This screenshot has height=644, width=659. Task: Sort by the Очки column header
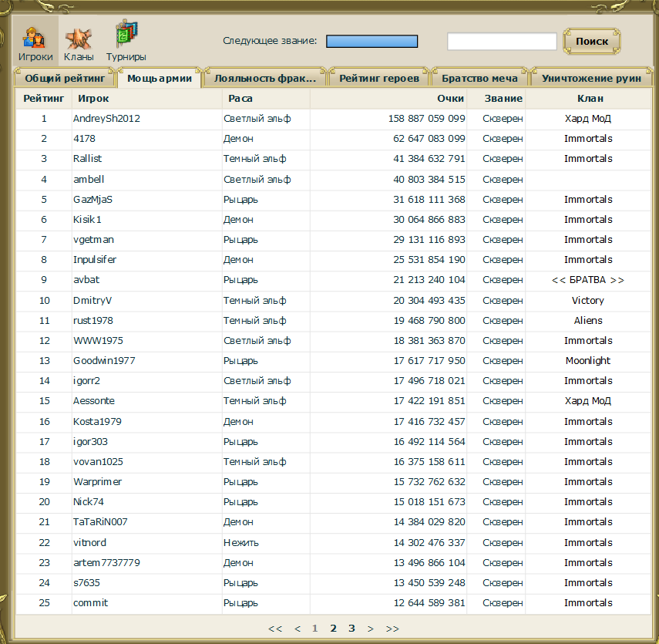point(451,99)
